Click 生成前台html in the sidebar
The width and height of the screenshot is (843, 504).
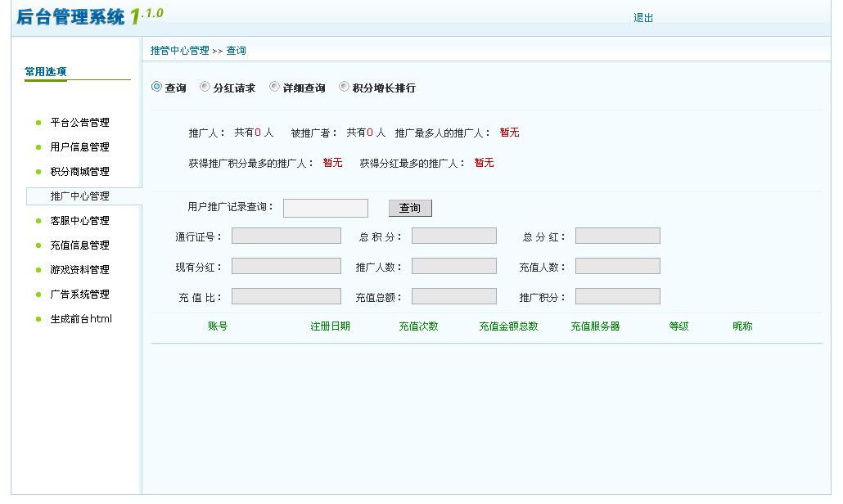pyautogui.click(x=80, y=319)
